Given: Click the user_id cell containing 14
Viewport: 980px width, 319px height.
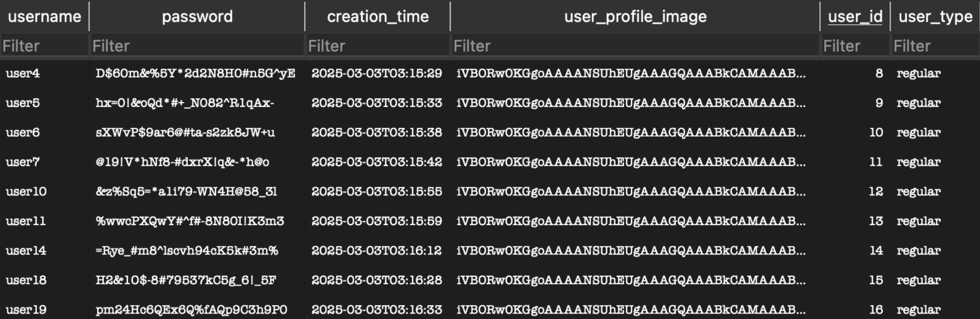Looking at the screenshot, I should [x=876, y=250].
